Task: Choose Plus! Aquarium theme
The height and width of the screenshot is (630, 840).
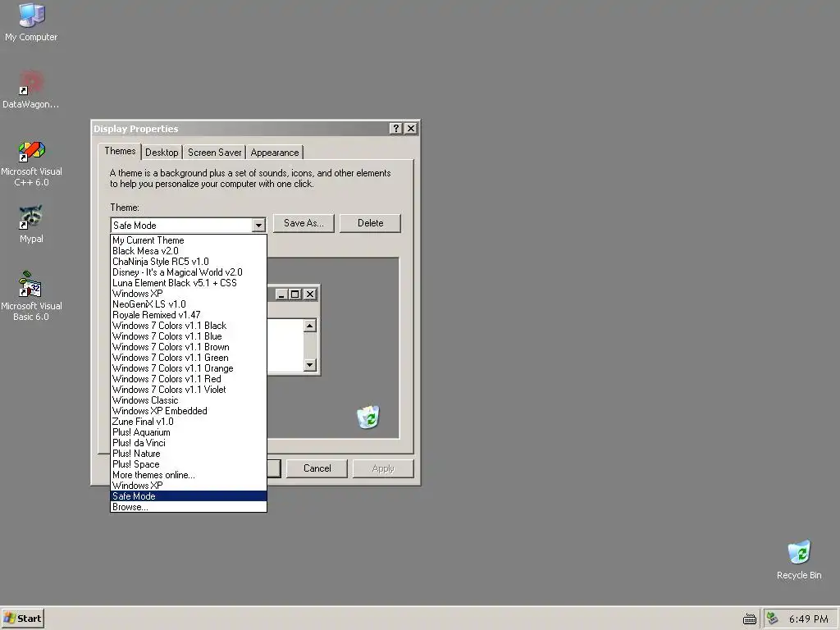Action: (189, 432)
